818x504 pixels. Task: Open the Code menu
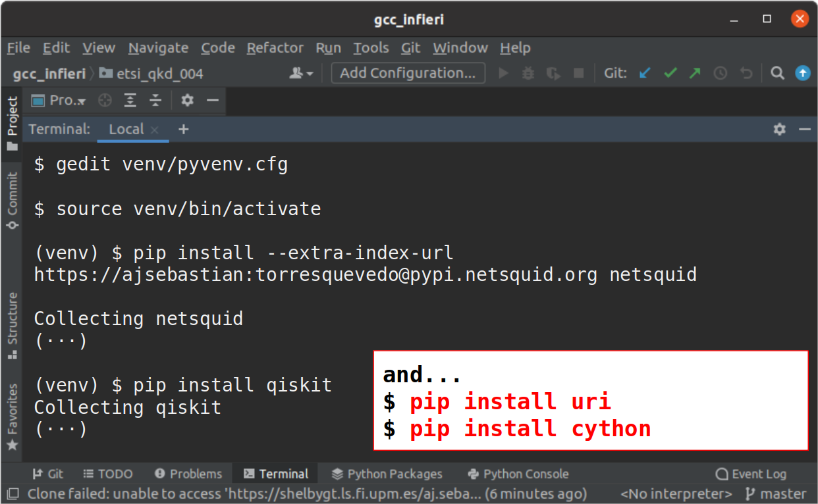[218, 48]
